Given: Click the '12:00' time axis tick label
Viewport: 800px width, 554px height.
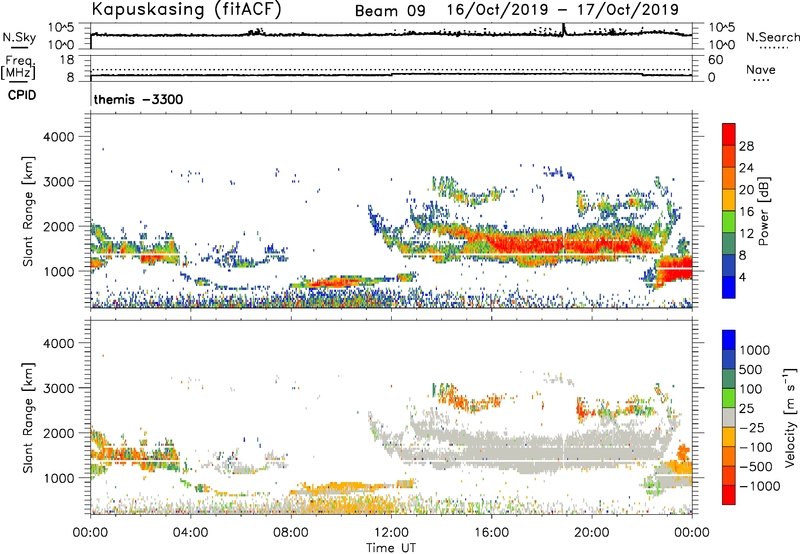Looking at the screenshot, I should point(391,533).
